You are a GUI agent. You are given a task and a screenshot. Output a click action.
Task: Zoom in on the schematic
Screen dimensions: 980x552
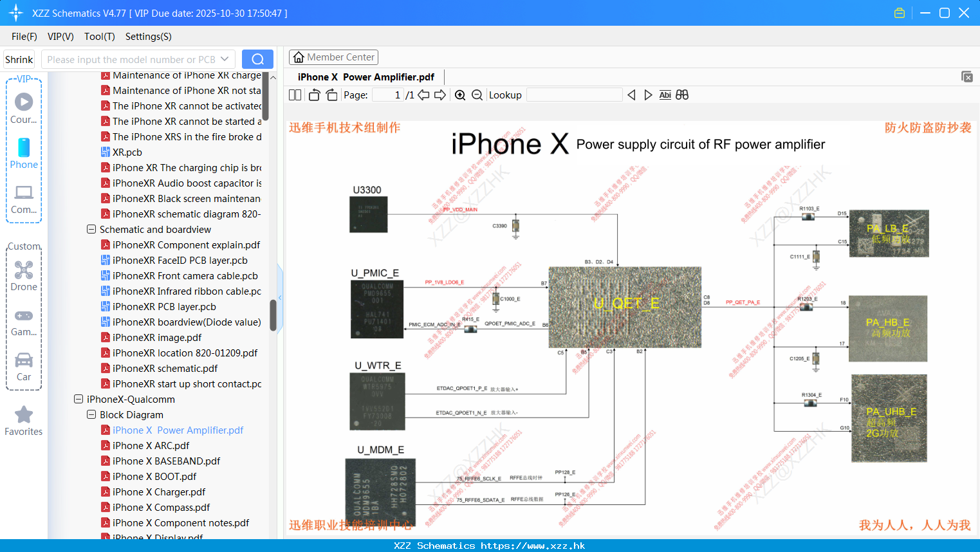pos(460,95)
